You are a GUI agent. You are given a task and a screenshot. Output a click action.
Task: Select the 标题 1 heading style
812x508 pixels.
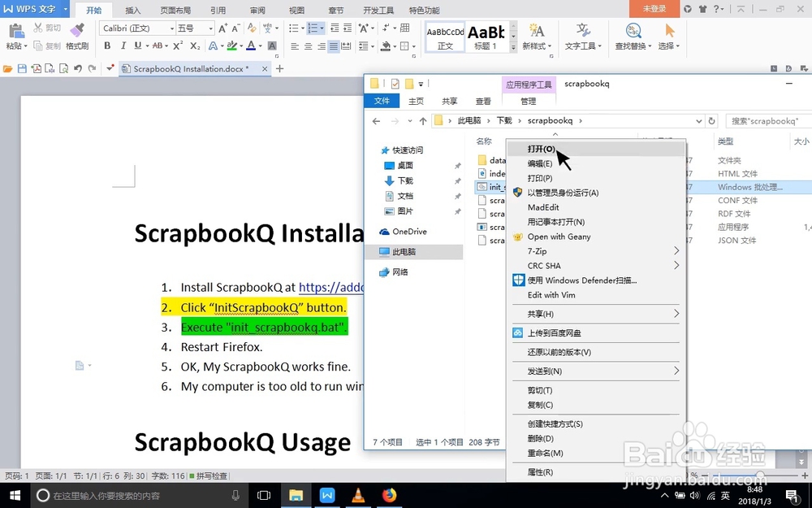coord(486,37)
